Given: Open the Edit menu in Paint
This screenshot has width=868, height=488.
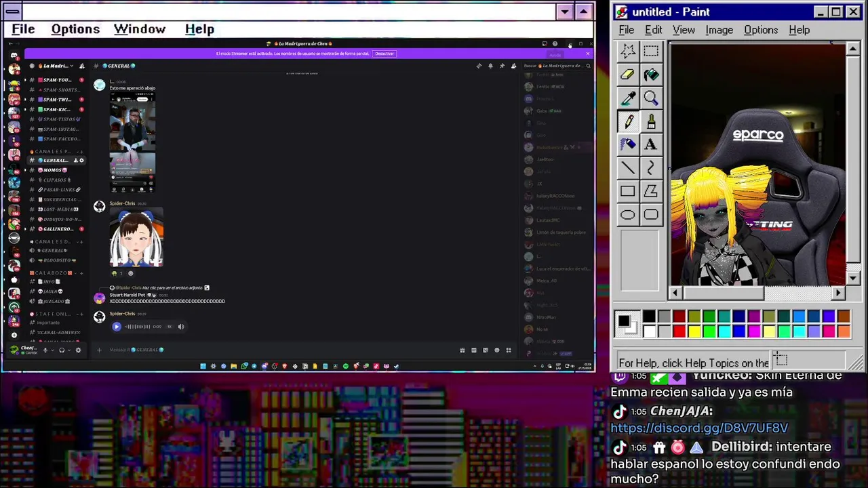Looking at the screenshot, I should pos(653,30).
